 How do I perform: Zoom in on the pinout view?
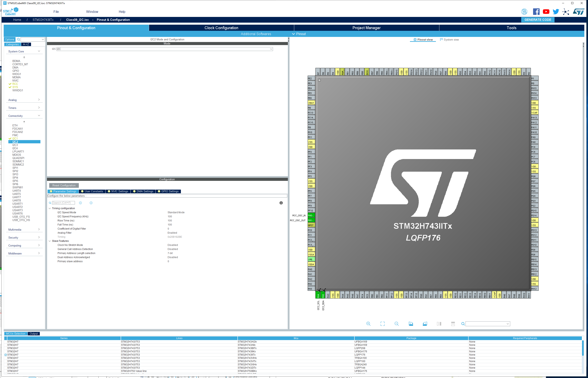pos(368,324)
